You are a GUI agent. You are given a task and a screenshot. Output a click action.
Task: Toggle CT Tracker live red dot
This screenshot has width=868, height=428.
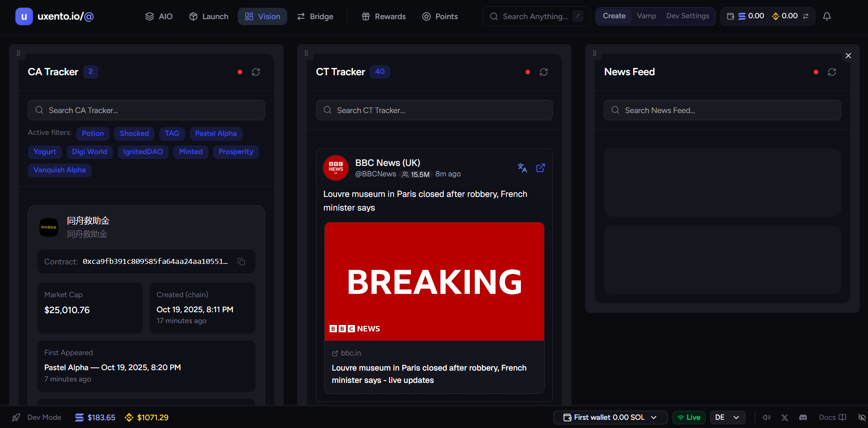point(528,72)
